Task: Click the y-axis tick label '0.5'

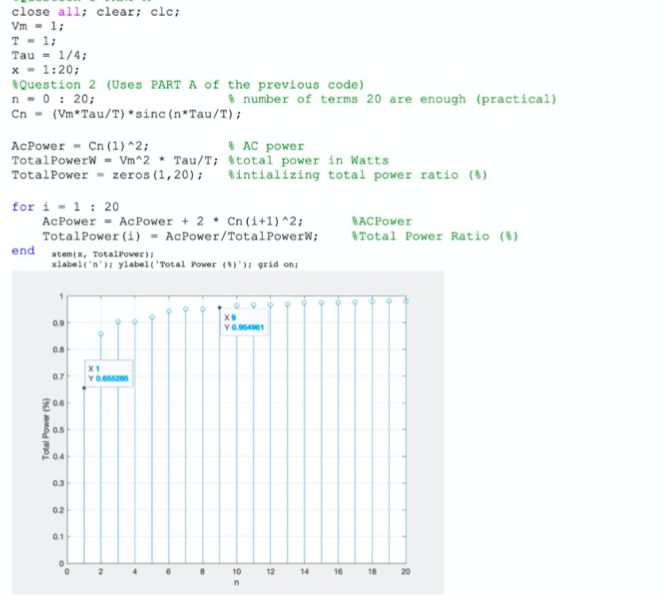Action: pyautogui.click(x=58, y=430)
